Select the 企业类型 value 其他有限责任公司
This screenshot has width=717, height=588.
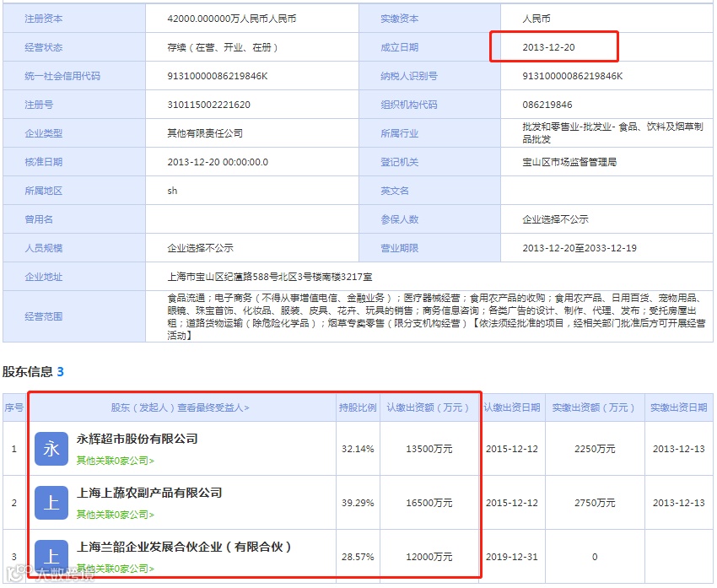(x=205, y=133)
